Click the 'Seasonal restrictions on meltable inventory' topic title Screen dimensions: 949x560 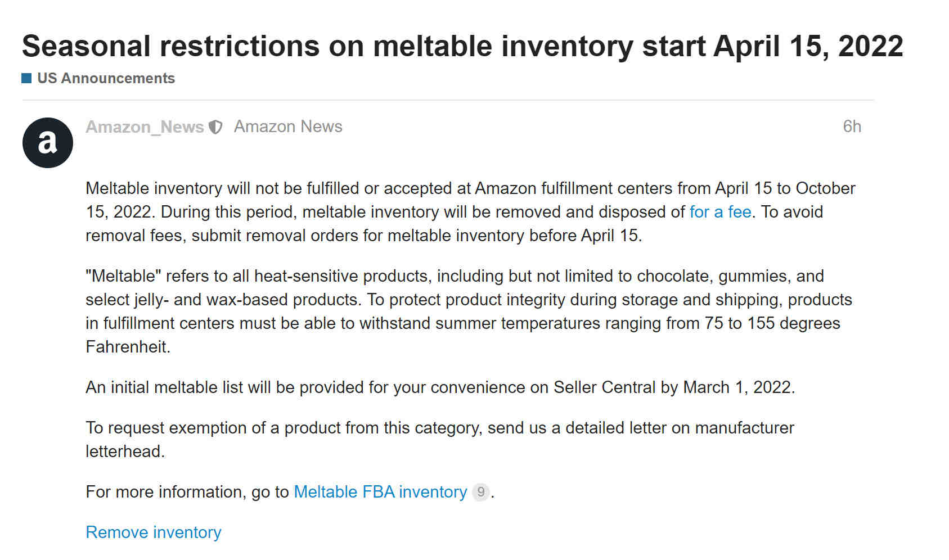click(x=462, y=46)
